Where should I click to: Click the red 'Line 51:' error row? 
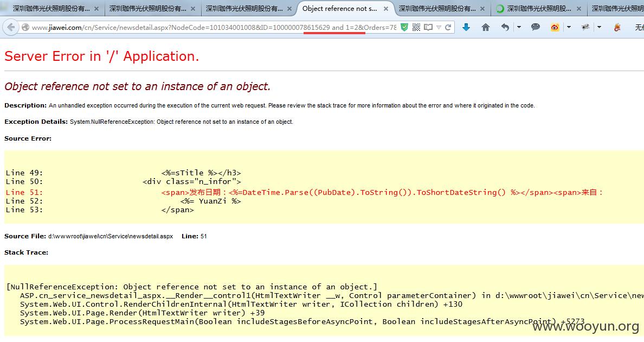304,192
